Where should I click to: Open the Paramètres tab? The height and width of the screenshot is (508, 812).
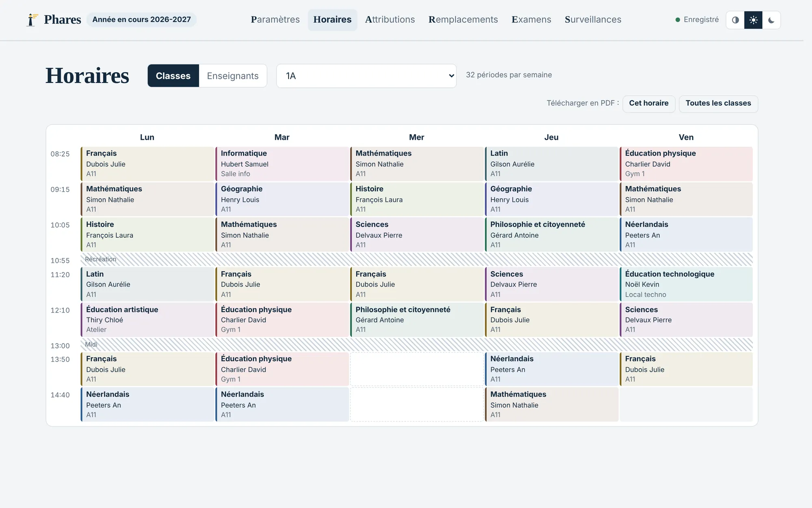coord(275,20)
